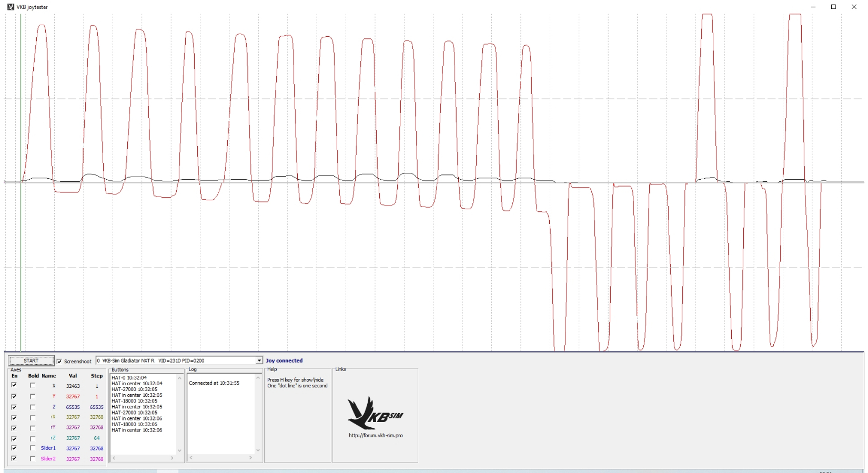
Task: Click the 'One "dot line" is one second' hint
Action: pyautogui.click(x=297, y=386)
